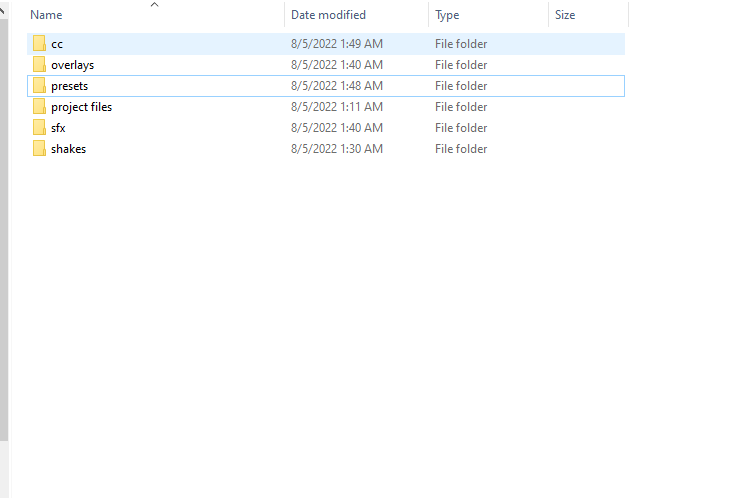Click the File folder type in the sfx row
746x498 pixels.
coord(460,128)
